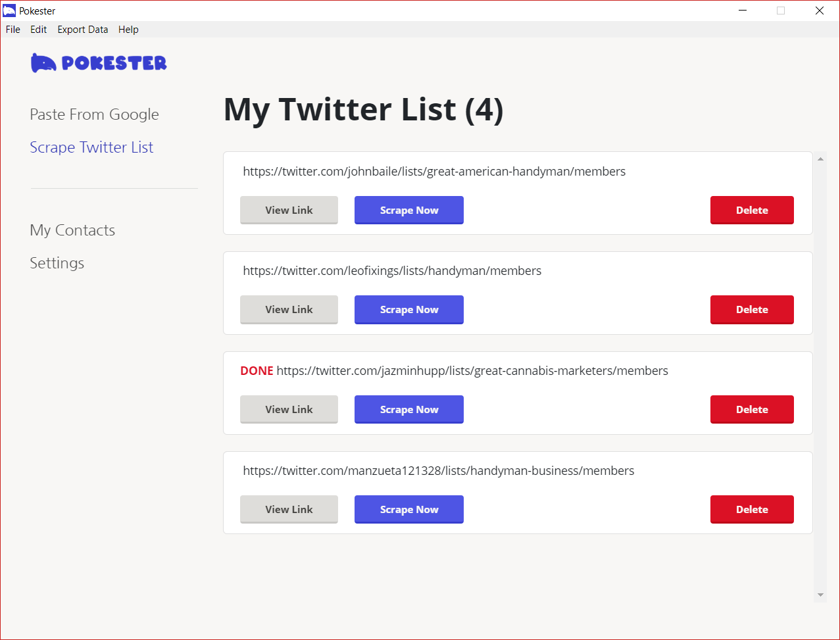
Task: View Link for manzueta121328 handyman-business list
Action: (x=289, y=510)
